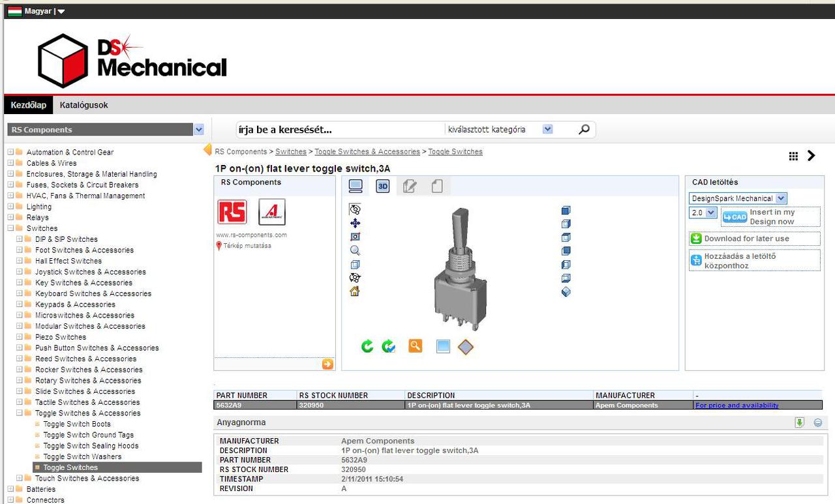Image resolution: width=835 pixels, height=504 pixels.
Task: Expand the Batteries tree node
Action: click(x=10, y=489)
